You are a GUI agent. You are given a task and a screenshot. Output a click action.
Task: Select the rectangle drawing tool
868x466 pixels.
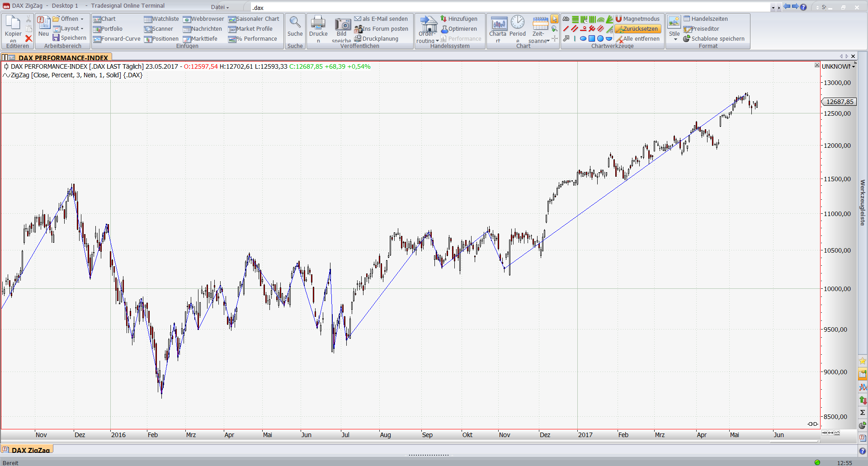pos(592,39)
